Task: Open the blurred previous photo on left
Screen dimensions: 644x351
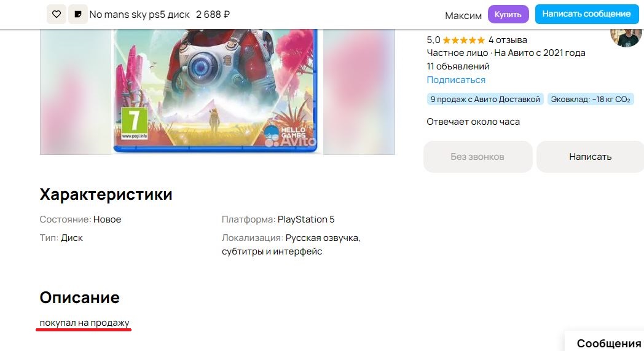Action: [76, 92]
